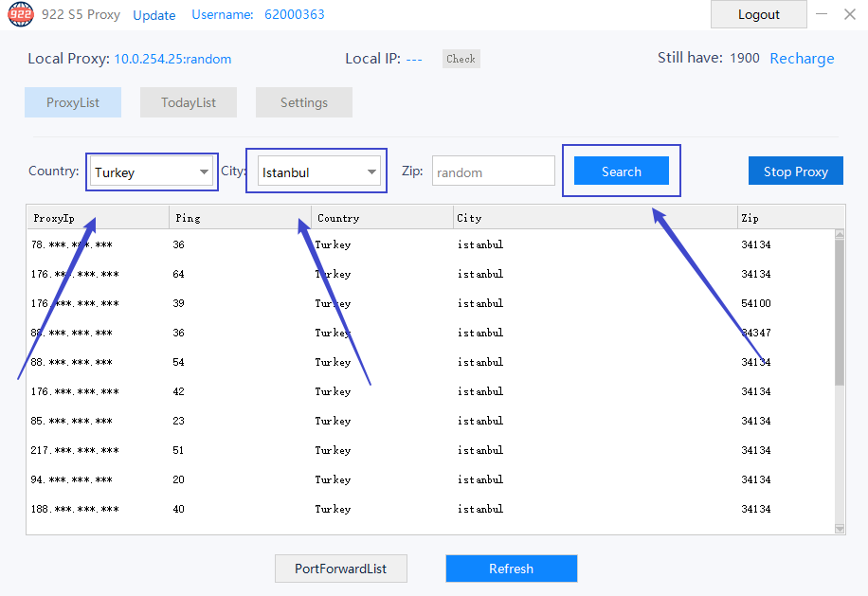Screen dimensions: 868x596
Task: Log out using the Logout button
Action: 758,14
